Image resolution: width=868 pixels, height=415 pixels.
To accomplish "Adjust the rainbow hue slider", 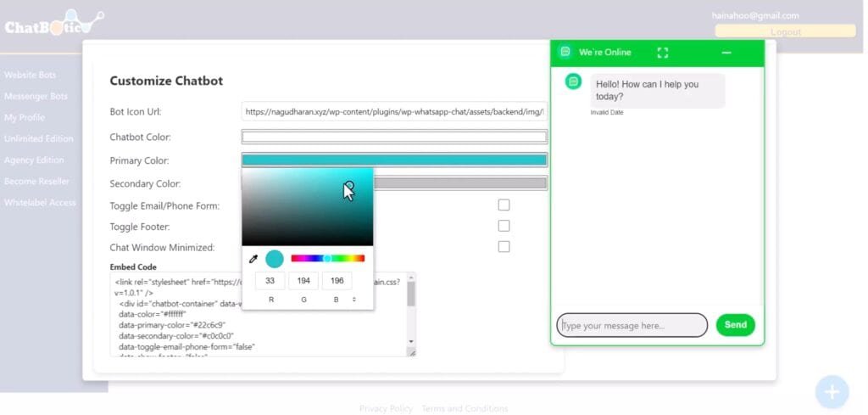I will [328, 258].
